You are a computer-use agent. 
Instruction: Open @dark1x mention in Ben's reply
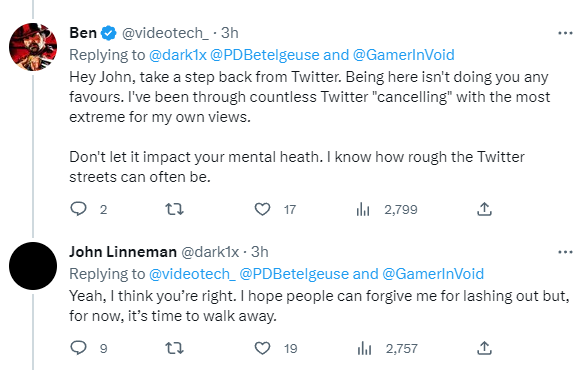178,55
